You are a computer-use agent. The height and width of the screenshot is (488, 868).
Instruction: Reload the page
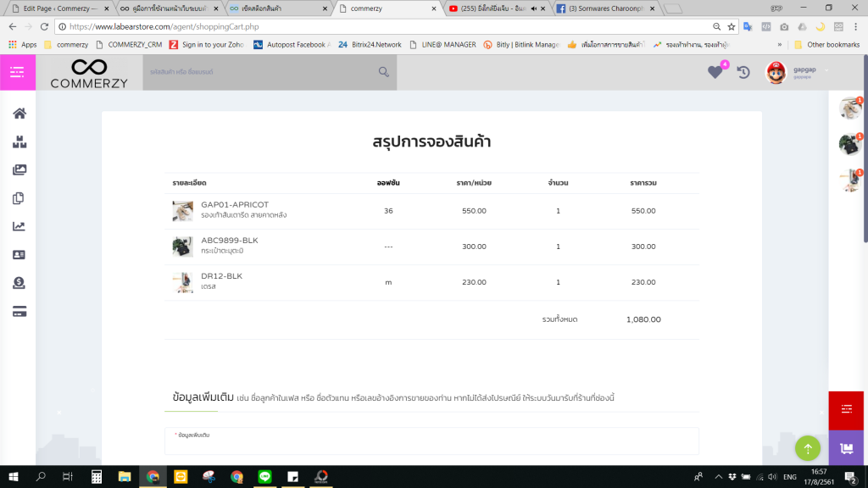(x=44, y=26)
